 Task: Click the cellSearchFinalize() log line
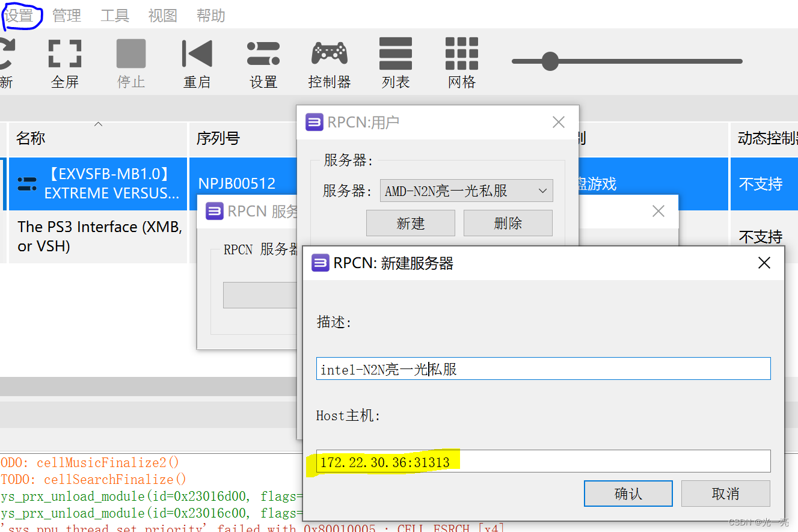tap(93, 479)
